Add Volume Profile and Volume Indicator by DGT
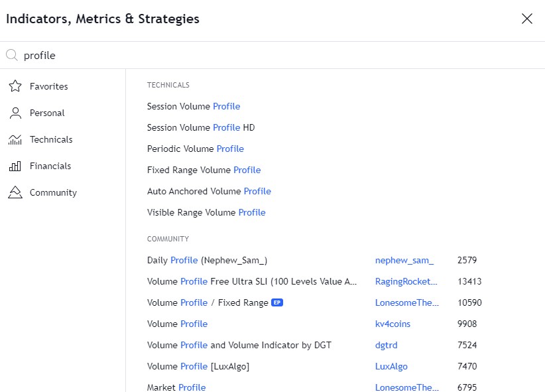 [239, 345]
